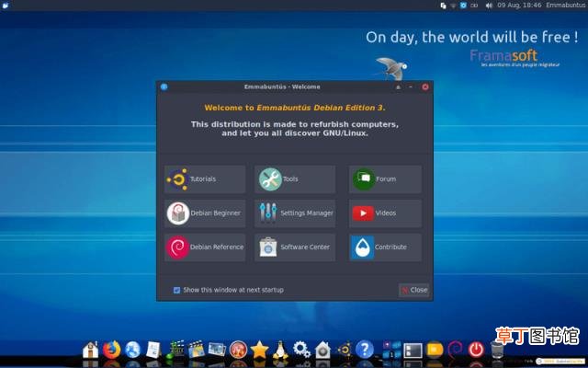Click the Tux penguin icon in dock
The image size is (588, 368).
tap(280, 350)
